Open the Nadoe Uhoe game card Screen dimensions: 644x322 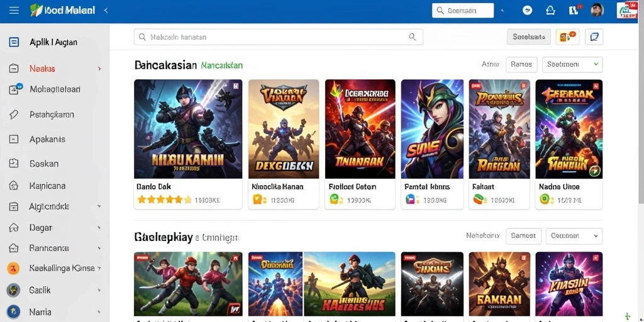[569, 144]
